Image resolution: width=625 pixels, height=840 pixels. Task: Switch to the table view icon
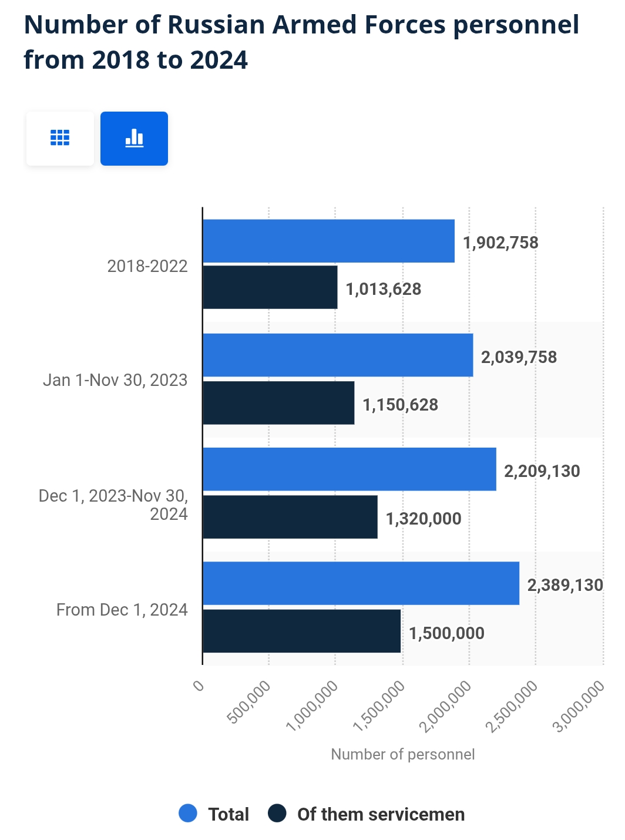click(x=60, y=138)
